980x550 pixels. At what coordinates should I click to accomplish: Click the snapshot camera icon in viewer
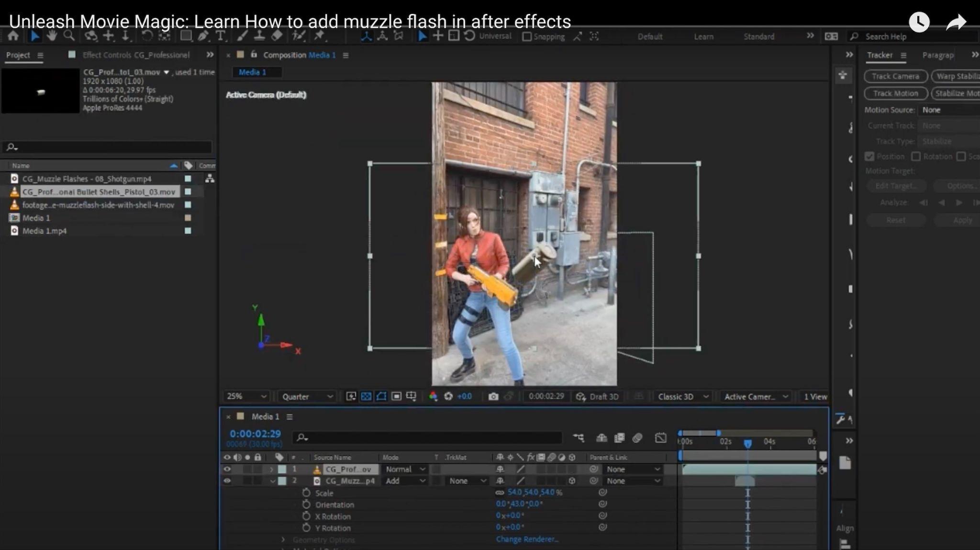pyautogui.click(x=493, y=396)
